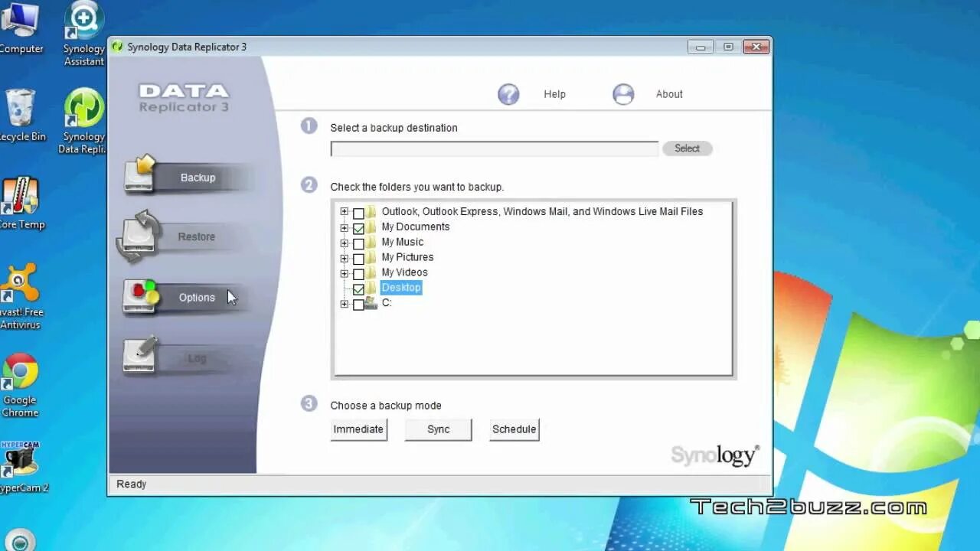
Task: Open the About dialog icon
Action: [x=623, y=93]
